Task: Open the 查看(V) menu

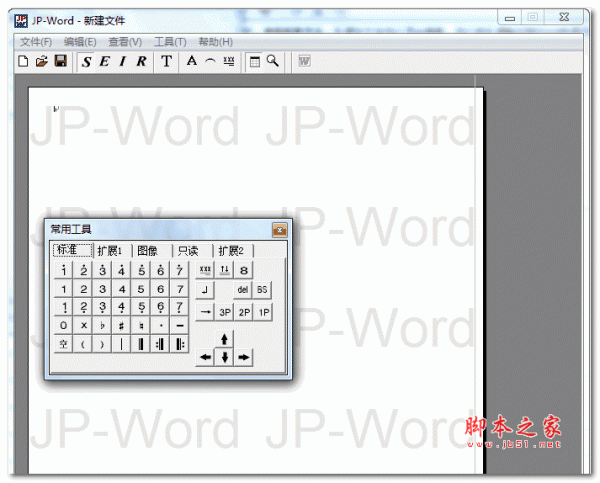Action: [125, 42]
